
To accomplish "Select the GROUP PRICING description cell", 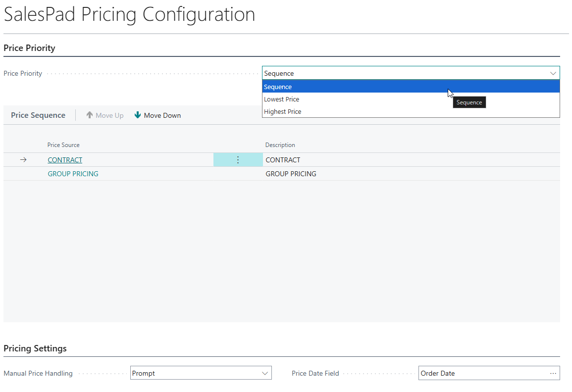I will [411, 174].
